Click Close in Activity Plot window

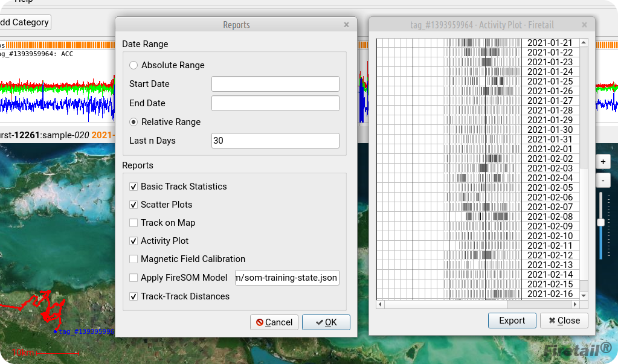pos(564,321)
